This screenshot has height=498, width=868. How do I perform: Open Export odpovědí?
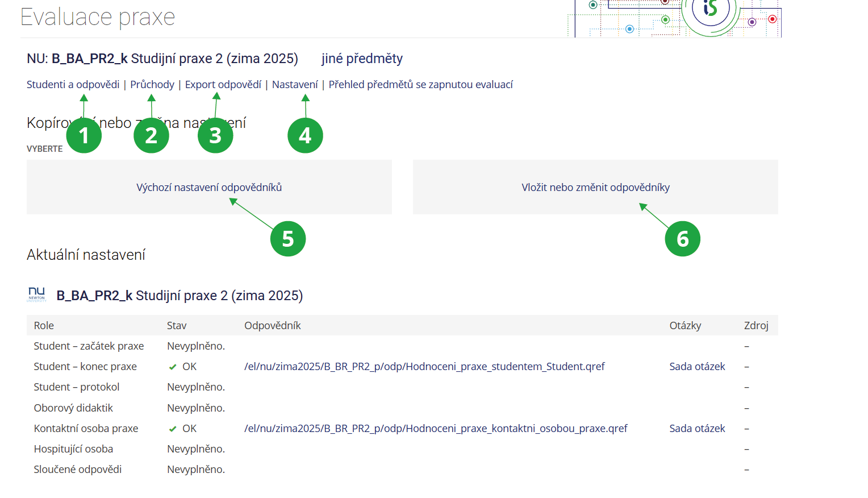pos(223,85)
